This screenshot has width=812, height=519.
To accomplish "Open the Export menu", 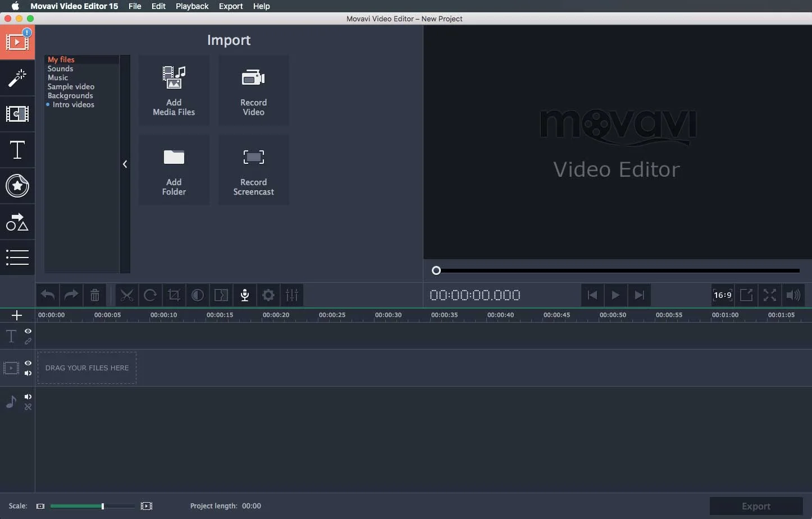I will (231, 6).
